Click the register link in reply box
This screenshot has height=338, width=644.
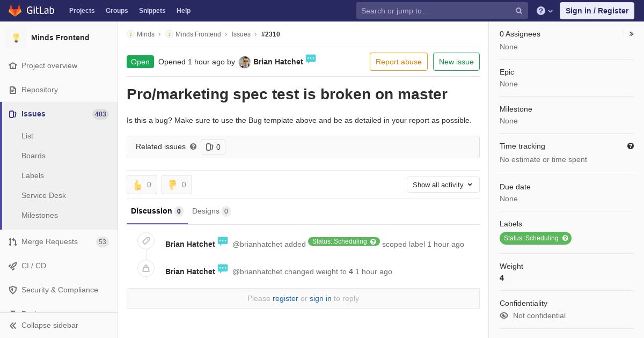(x=286, y=298)
